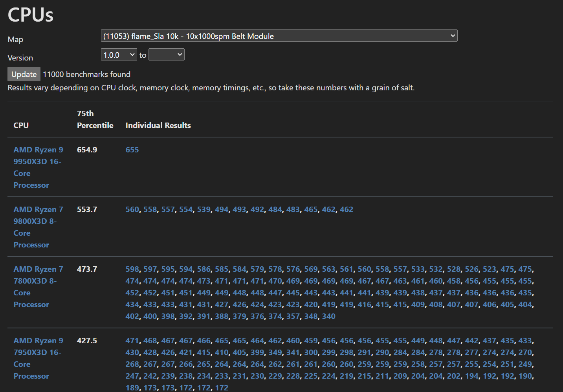Click the Individual Results column header

[158, 125]
